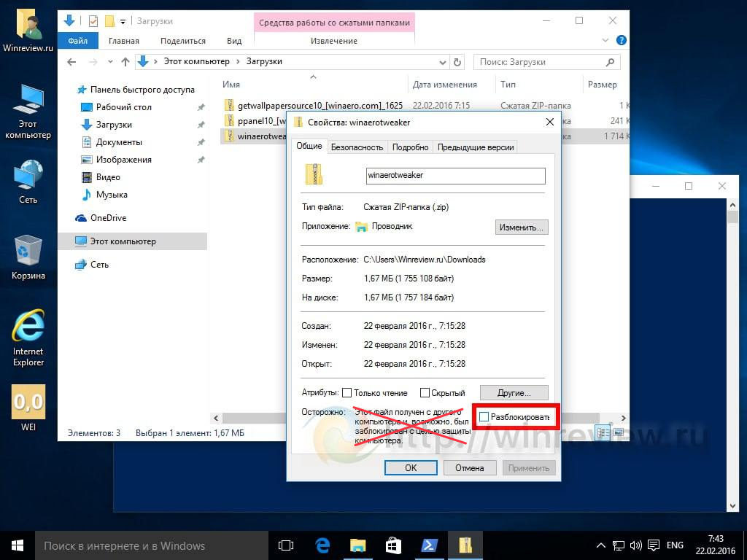
Task: Open Task View in the taskbar
Action: [286, 545]
